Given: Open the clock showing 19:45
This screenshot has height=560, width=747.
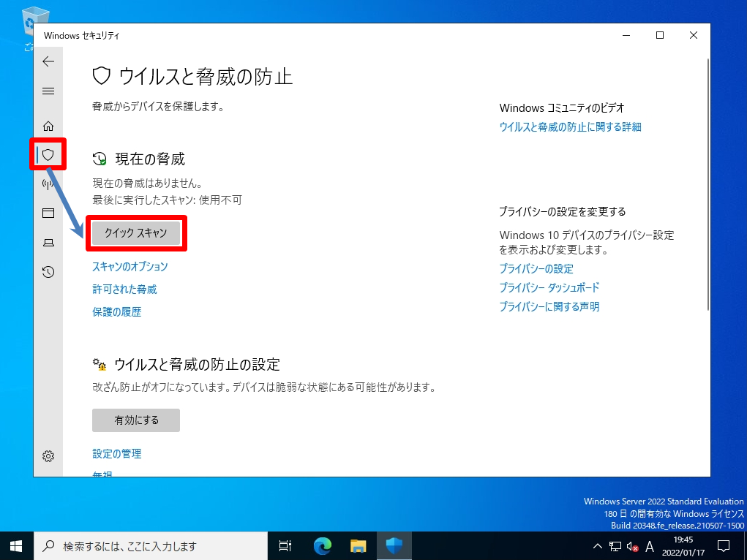Looking at the screenshot, I should pos(683,546).
